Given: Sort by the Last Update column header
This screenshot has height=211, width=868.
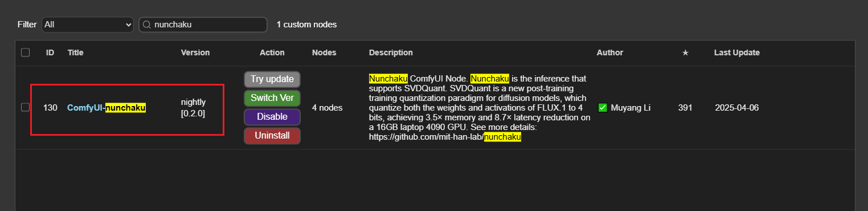Looking at the screenshot, I should click(x=737, y=52).
